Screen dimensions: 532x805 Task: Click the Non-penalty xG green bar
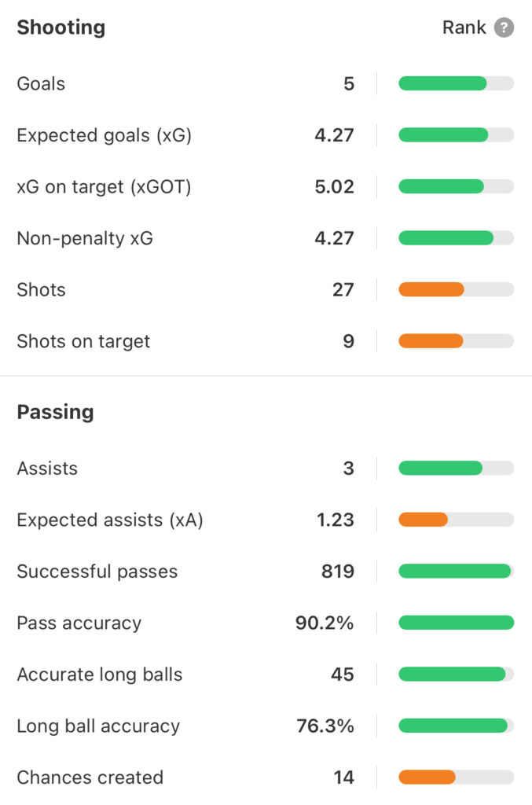[446, 237]
